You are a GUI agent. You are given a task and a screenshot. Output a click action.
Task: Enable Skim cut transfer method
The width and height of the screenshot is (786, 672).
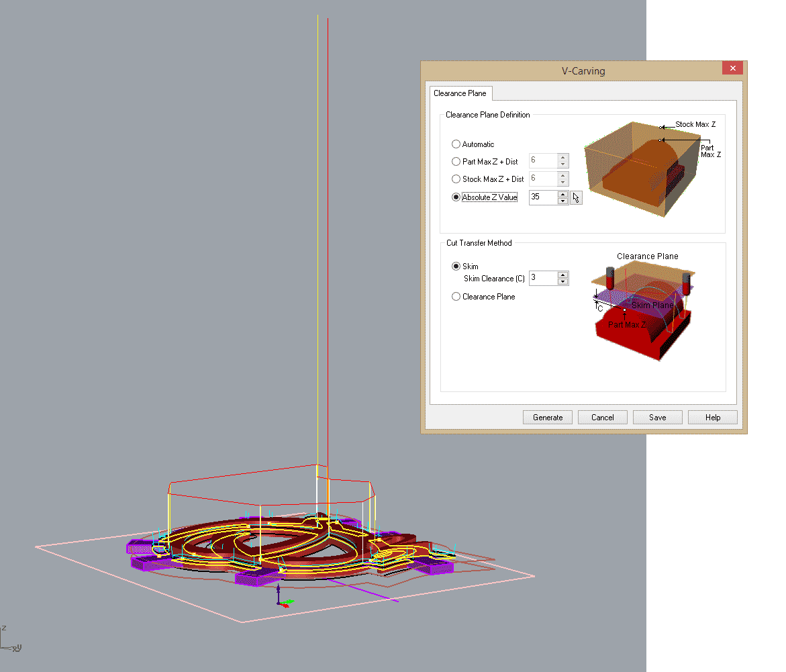tap(456, 267)
